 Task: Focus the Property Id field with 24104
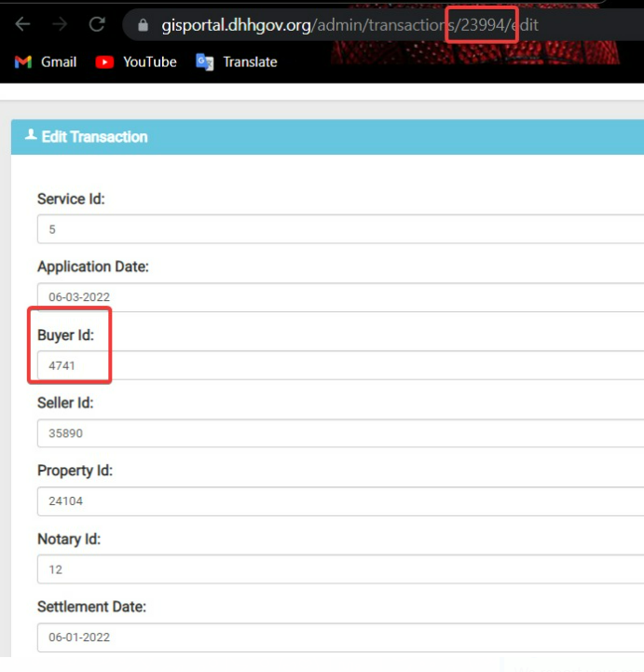click(x=340, y=501)
